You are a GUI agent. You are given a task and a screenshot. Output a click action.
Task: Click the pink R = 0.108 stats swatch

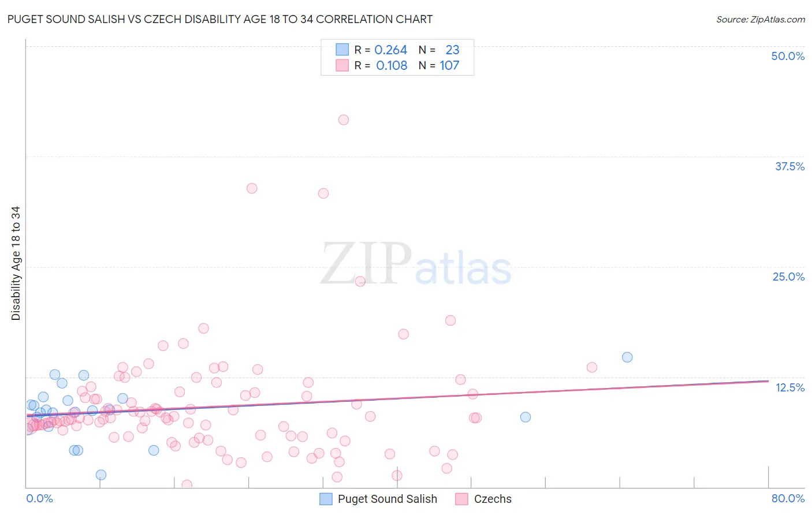tap(342, 65)
